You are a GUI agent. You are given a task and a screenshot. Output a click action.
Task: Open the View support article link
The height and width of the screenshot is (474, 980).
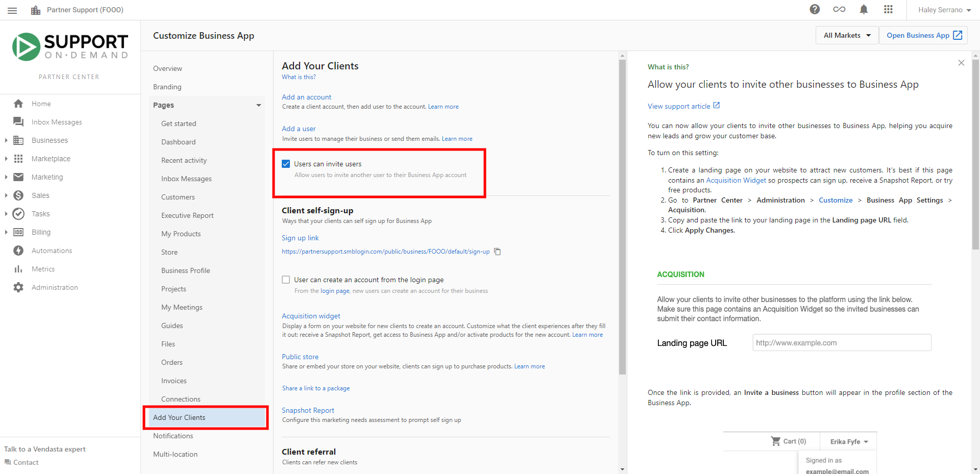click(x=679, y=106)
